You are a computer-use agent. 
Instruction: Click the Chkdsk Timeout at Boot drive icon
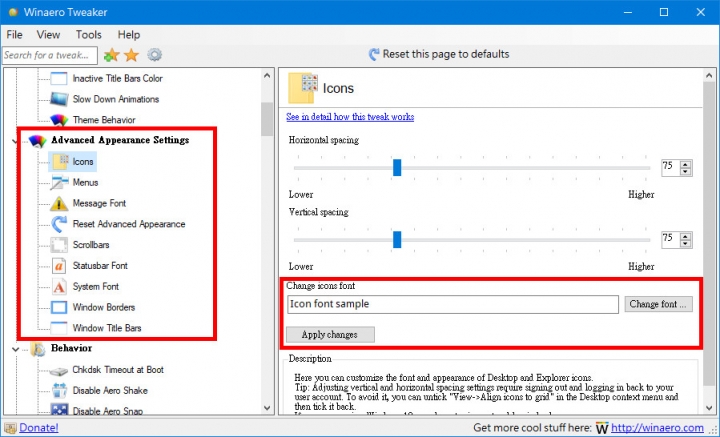click(x=59, y=370)
